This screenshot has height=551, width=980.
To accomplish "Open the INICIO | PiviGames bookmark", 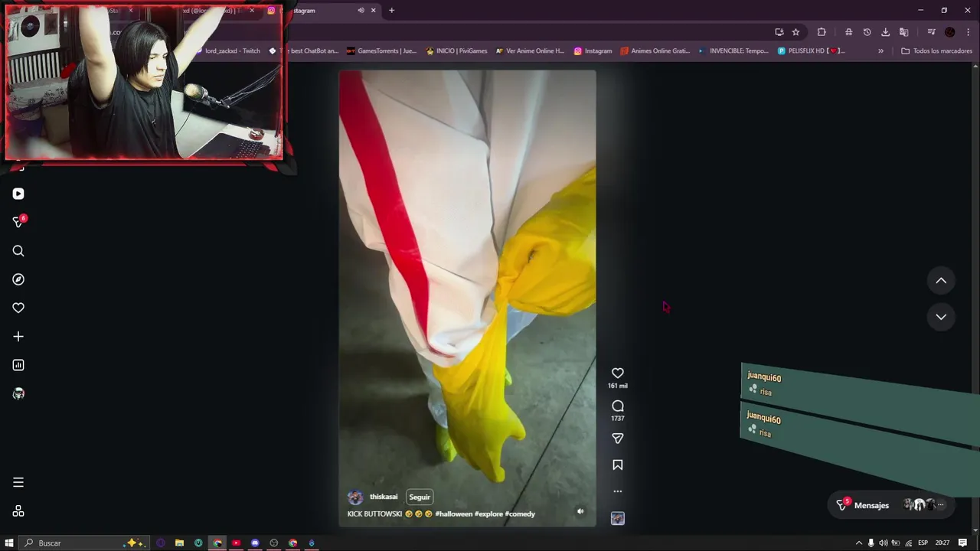I will click(456, 51).
